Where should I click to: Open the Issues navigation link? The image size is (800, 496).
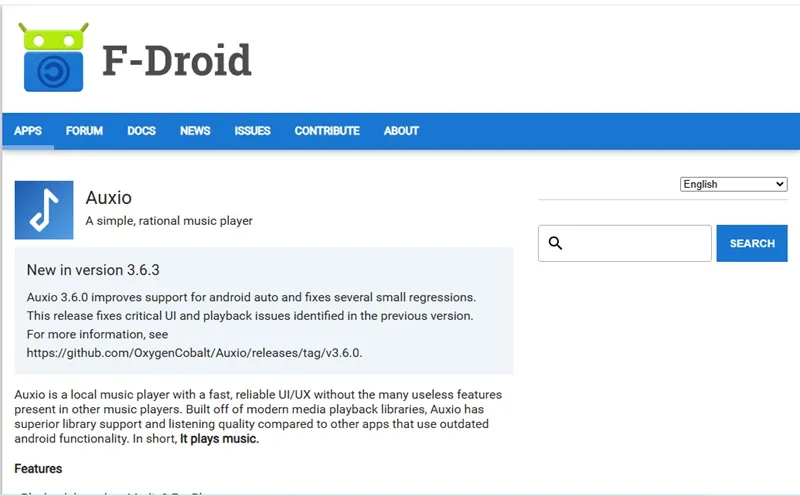point(253,131)
